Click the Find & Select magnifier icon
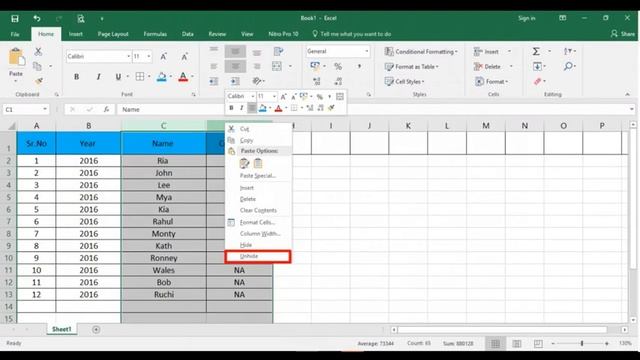Viewport: 640px width, 360px height. [568, 66]
